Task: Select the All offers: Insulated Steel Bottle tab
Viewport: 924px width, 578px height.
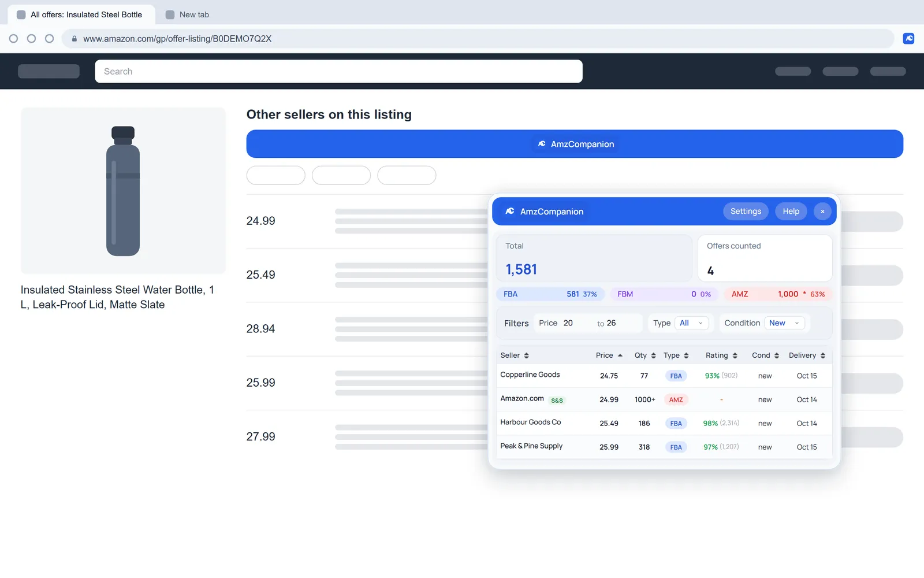Action: click(81, 15)
